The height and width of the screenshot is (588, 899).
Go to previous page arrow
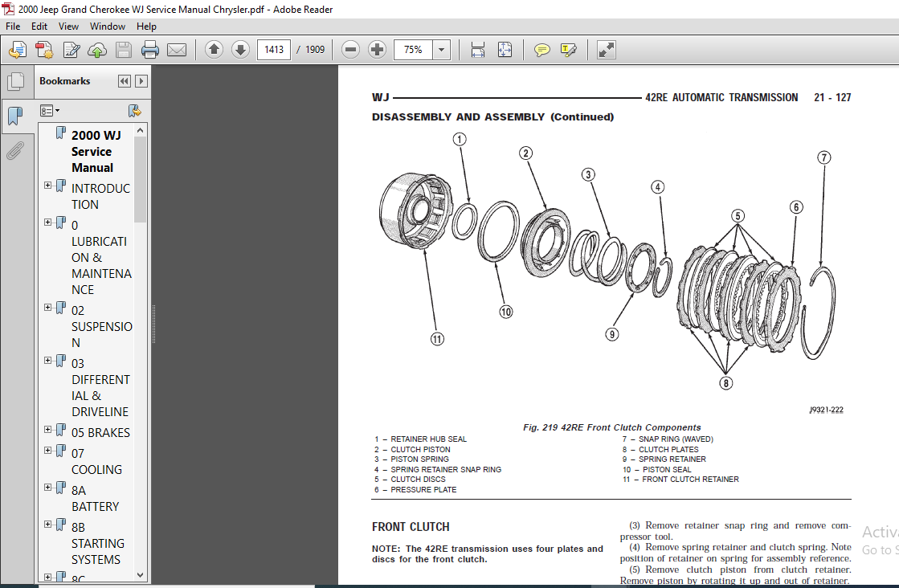[x=214, y=50]
